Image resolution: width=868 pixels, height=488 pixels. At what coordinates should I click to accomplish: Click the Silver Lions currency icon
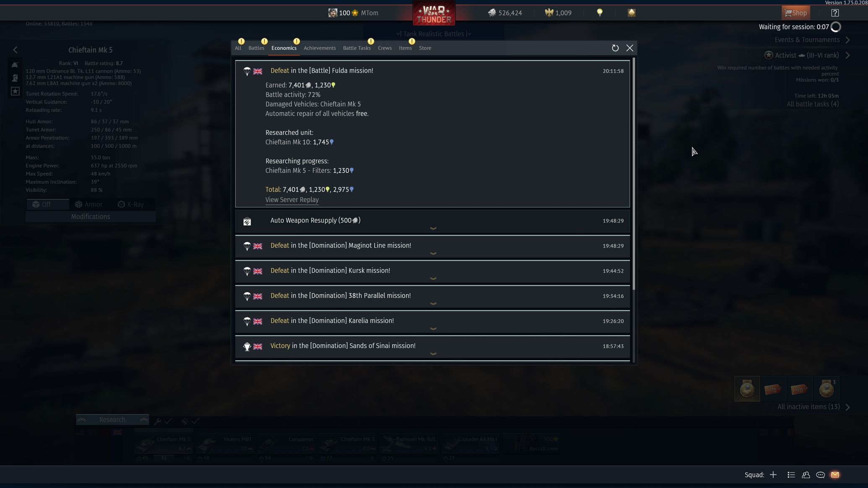coord(492,13)
